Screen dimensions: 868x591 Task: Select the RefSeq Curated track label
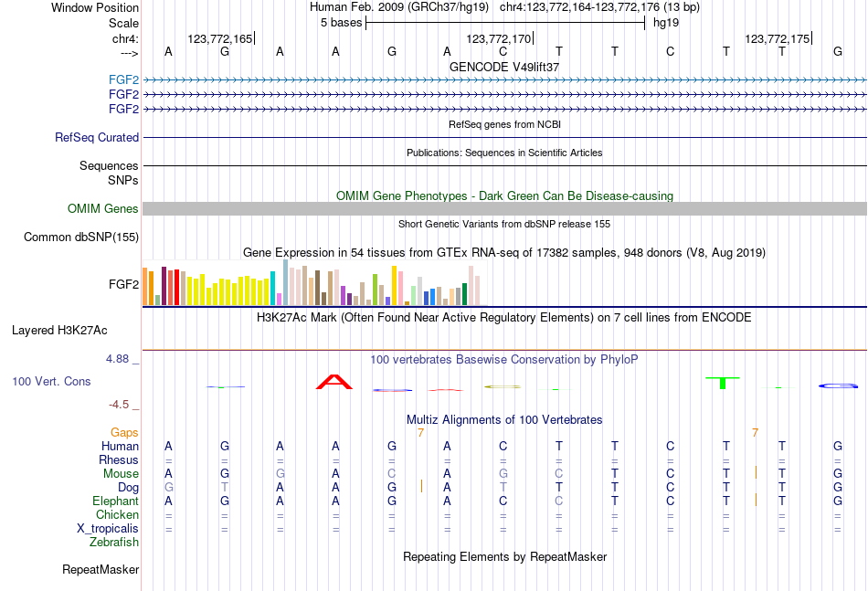[x=97, y=137]
